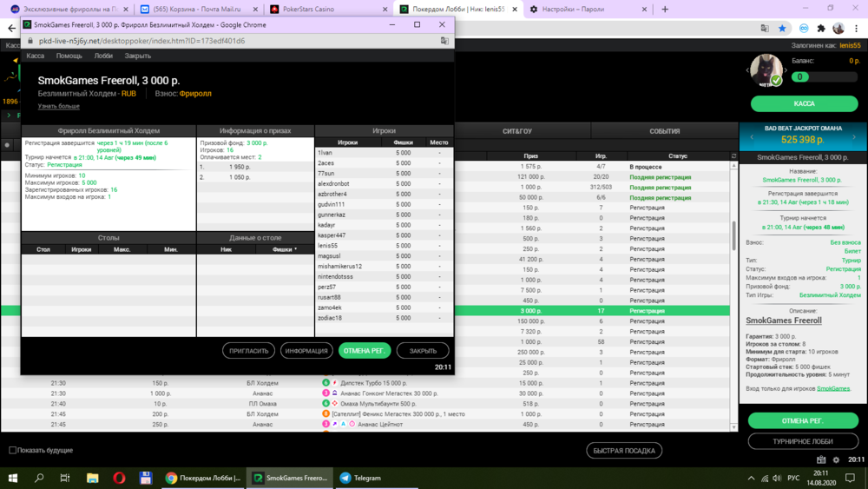Open 'Касса' menu in tournament popup
The height and width of the screenshot is (489, 868).
(x=35, y=56)
